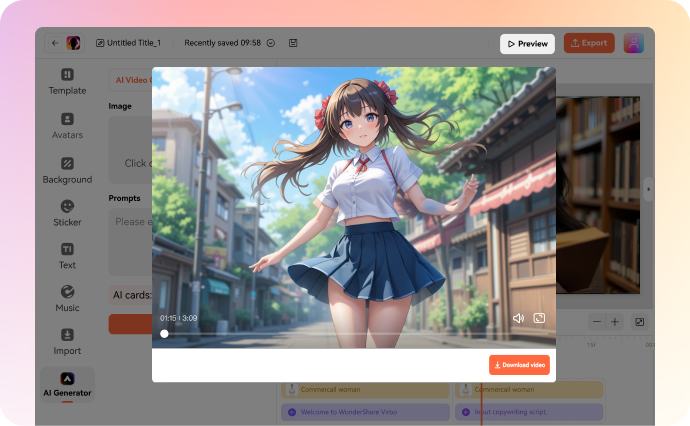
Task: Open the Import panel
Action: [67, 342]
